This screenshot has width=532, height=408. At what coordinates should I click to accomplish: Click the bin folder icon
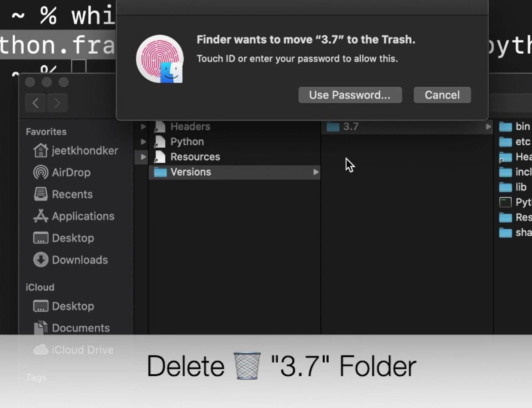point(505,126)
